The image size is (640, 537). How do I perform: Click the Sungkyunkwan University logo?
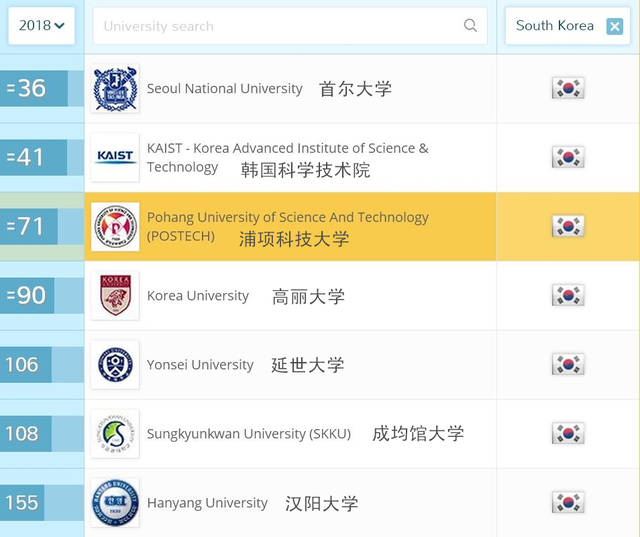115,433
